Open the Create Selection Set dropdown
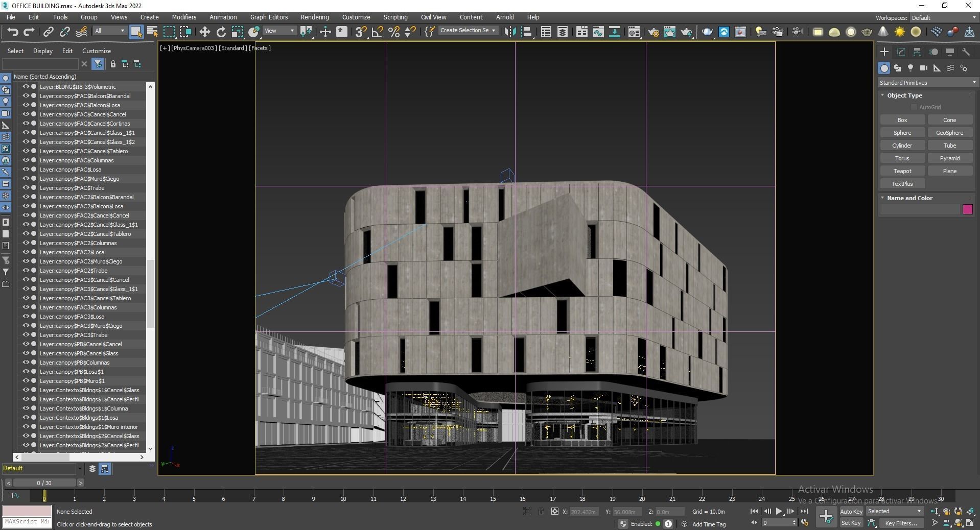 coord(468,31)
